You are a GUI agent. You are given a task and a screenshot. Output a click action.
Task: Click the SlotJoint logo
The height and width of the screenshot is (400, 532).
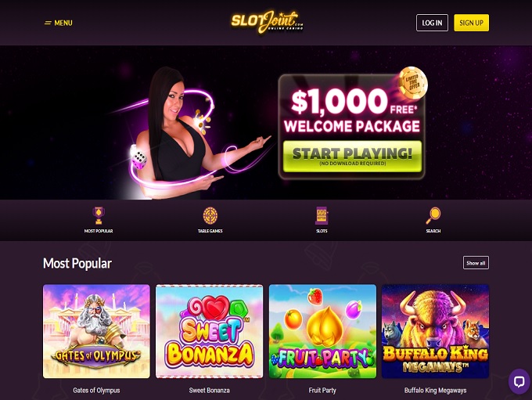(x=267, y=23)
